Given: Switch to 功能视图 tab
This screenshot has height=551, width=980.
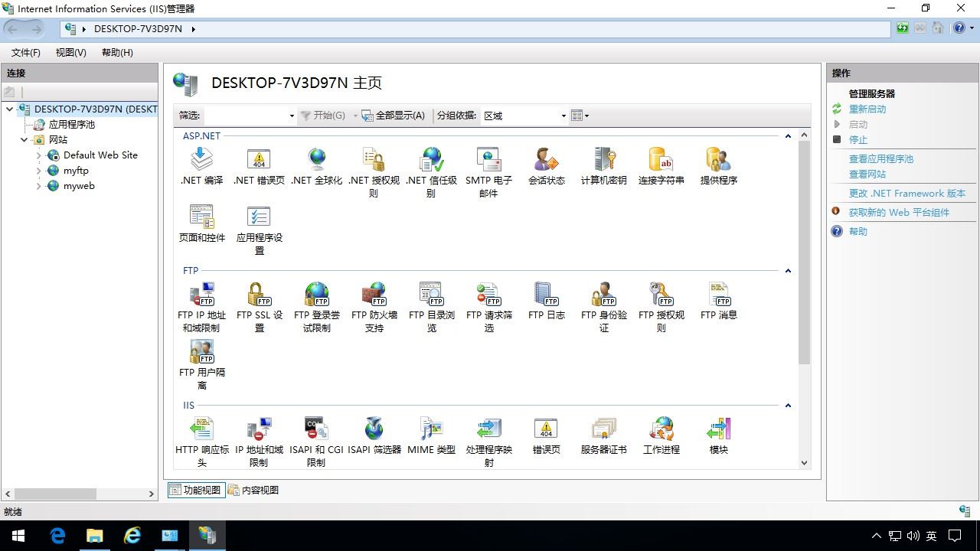Looking at the screenshot, I should pyautogui.click(x=196, y=490).
